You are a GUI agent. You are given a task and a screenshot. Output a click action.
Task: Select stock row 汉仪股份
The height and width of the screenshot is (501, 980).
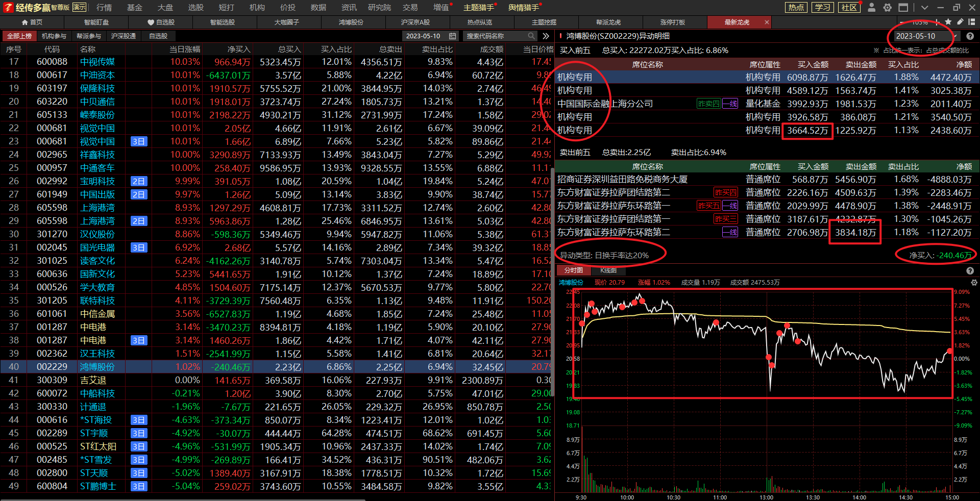[277, 234]
